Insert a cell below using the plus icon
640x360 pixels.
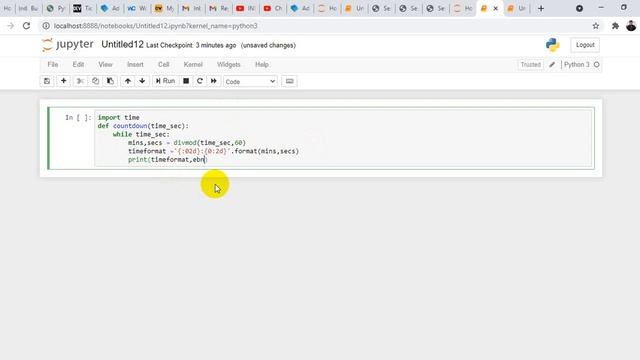coord(63,81)
